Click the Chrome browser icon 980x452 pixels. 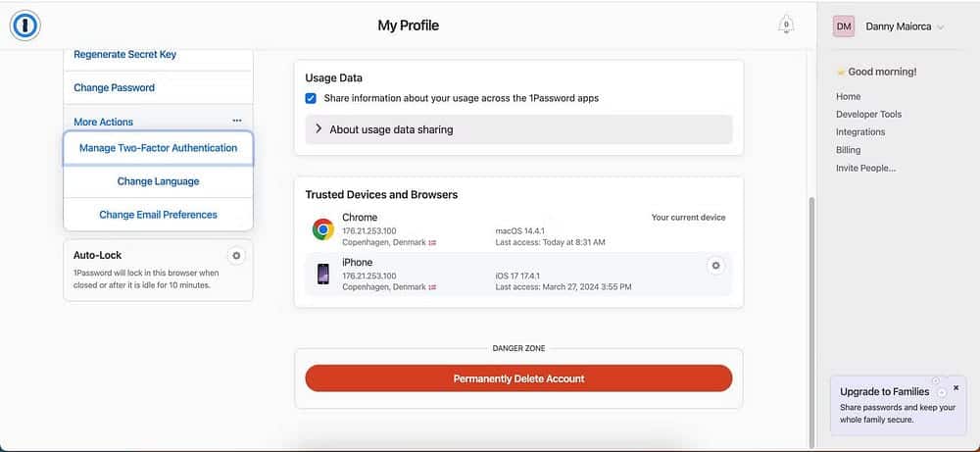(323, 229)
